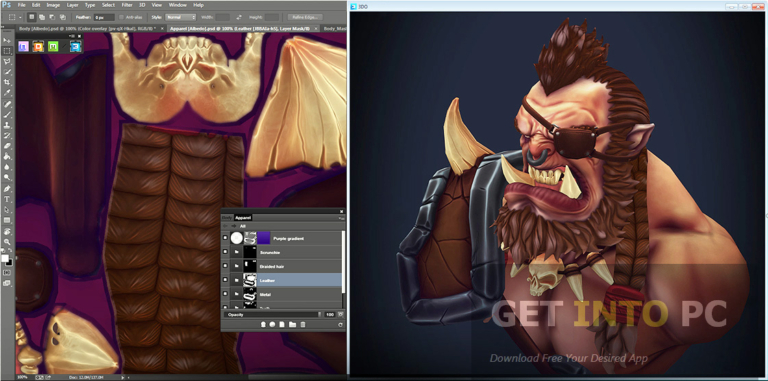The image size is (768, 381).
Task: Click the purple N plugin icon
Action: 24,47
